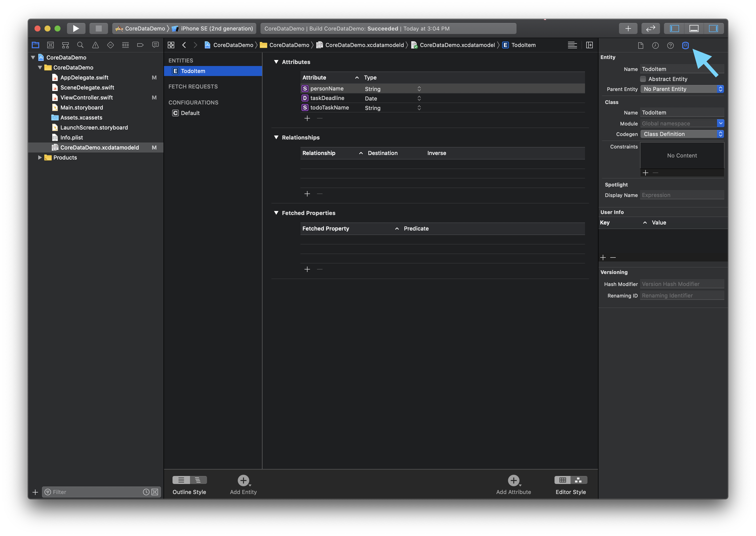
Task: Click the Renaming ID field
Action: (x=682, y=296)
